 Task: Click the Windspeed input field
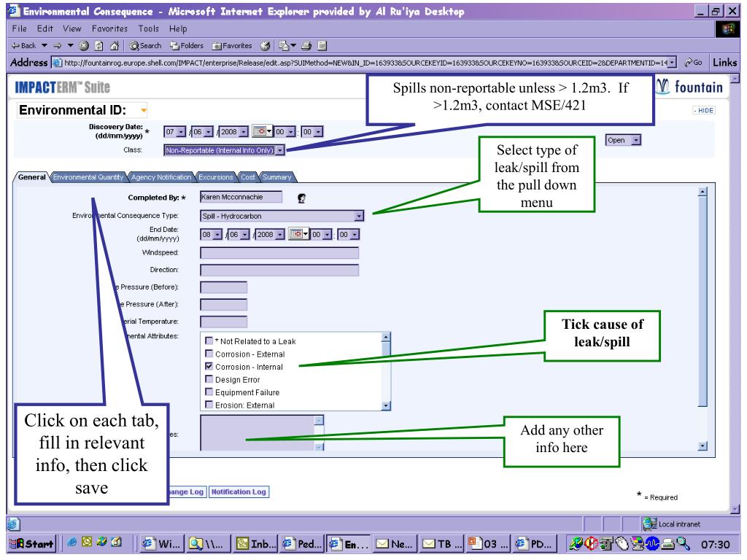[279, 253]
